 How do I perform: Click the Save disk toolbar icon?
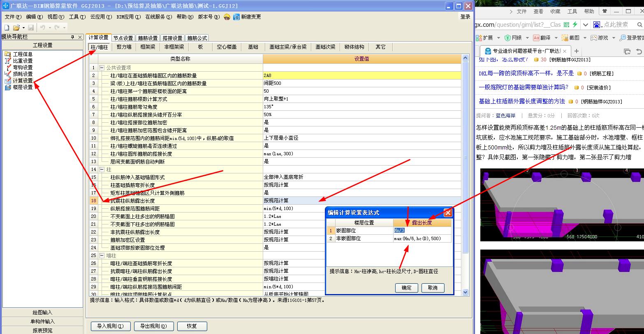(x=31, y=28)
